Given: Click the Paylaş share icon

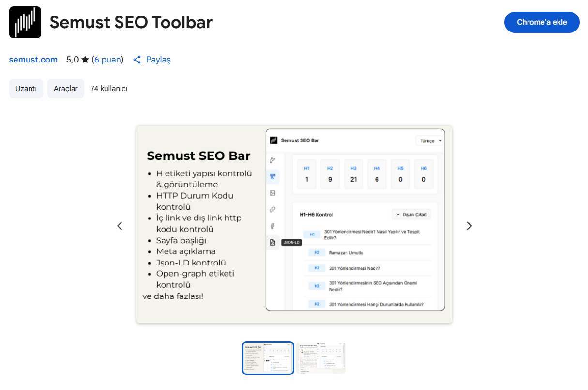Looking at the screenshot, I should pyautogui.click(x=136, y=60).
